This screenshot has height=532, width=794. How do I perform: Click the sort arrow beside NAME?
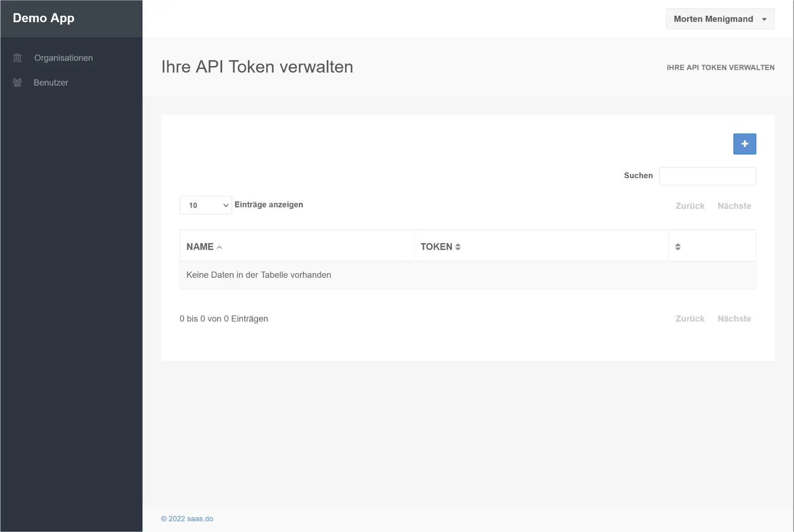point(220,247)
